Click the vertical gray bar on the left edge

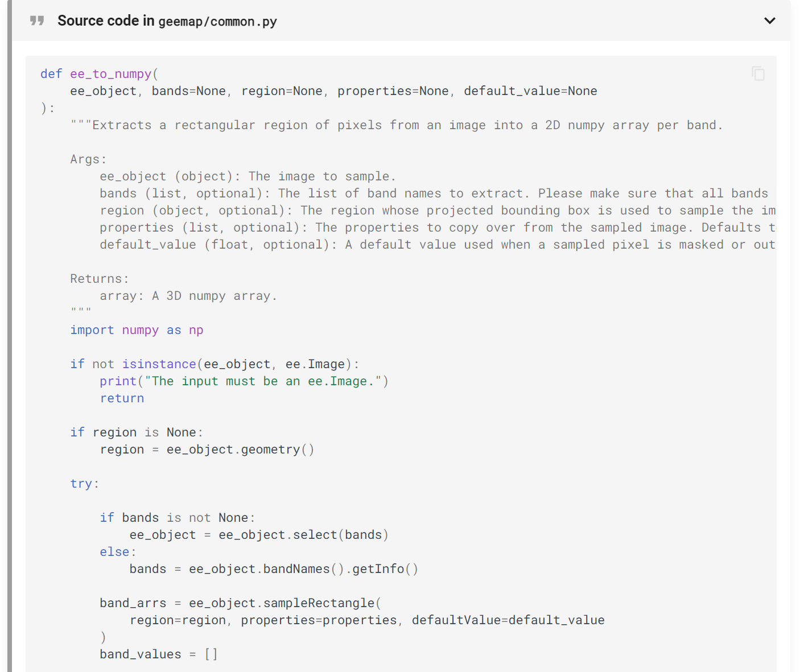10,336
